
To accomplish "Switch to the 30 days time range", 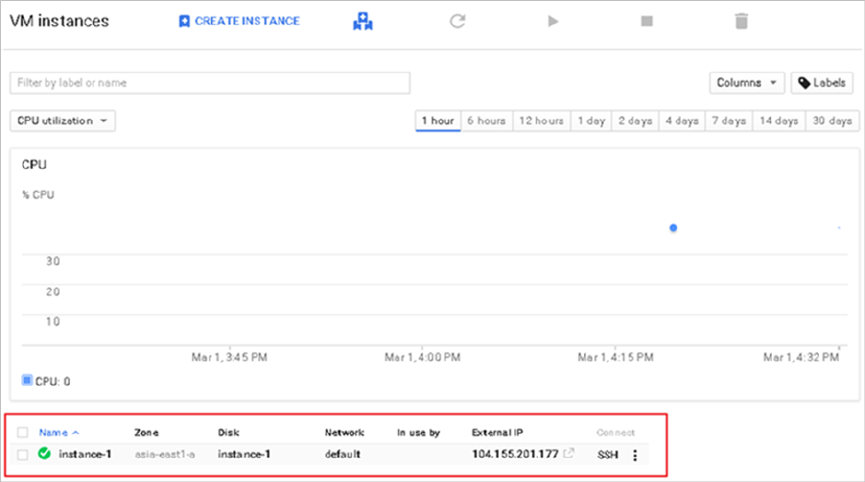I will pyautogui.click(x=831, y=120).
